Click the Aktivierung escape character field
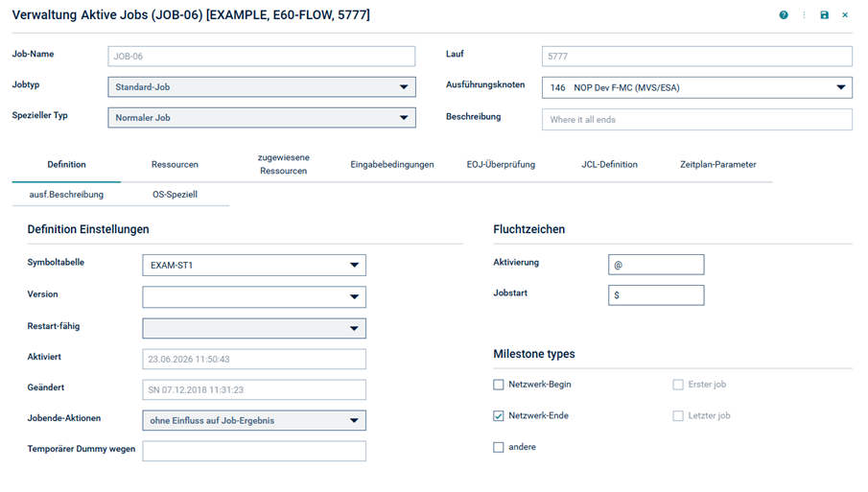This screenshot has width=868, height=492. (x=656, y=265)
